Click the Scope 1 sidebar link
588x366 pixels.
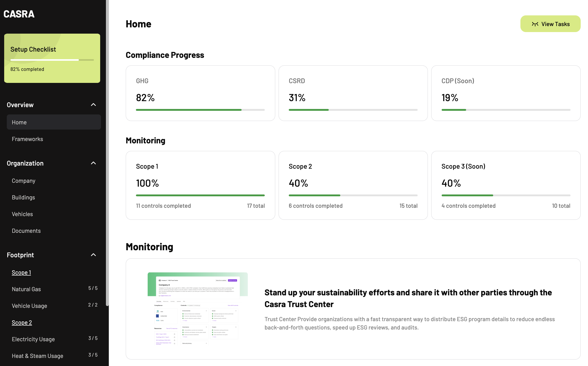click(x=21, y=273)
